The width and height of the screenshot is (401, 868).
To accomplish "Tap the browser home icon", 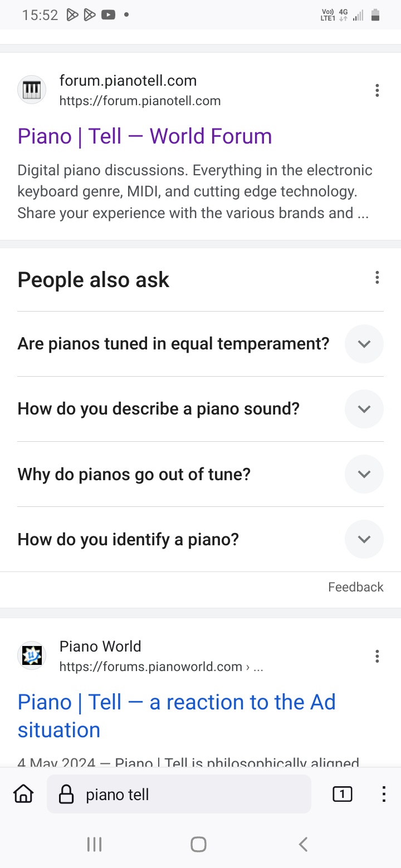I will click(23, 795).
